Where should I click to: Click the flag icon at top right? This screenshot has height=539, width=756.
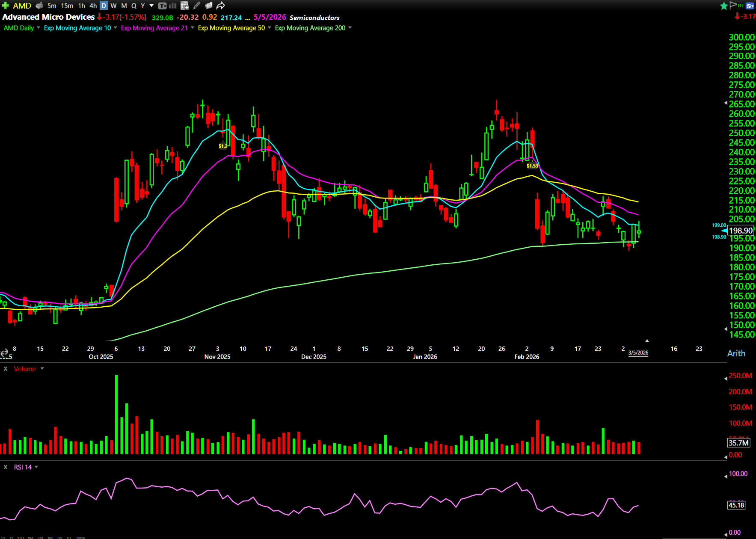point(733,5)
